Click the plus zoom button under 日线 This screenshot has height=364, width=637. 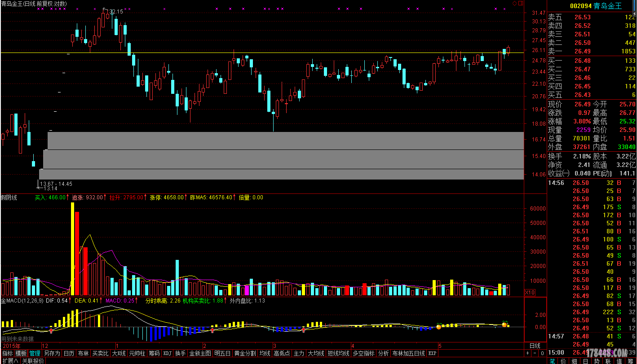(x=528, y=353)
